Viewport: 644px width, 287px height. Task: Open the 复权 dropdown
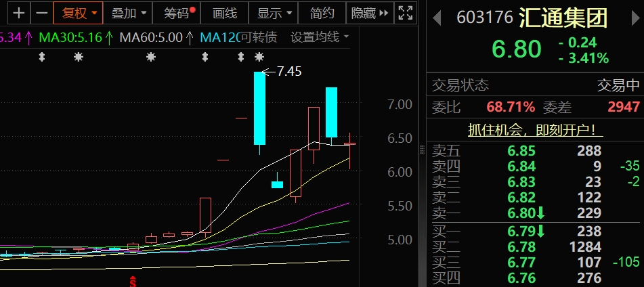point(79,12)
